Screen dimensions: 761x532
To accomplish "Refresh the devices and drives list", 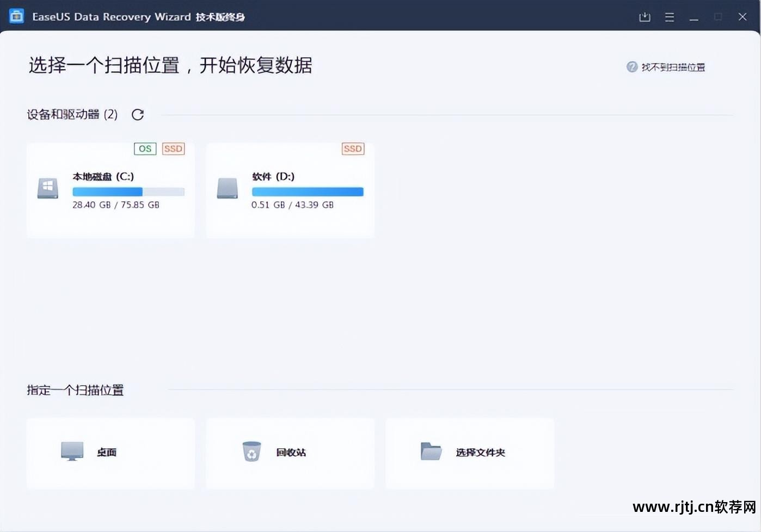I will [138, 114].
